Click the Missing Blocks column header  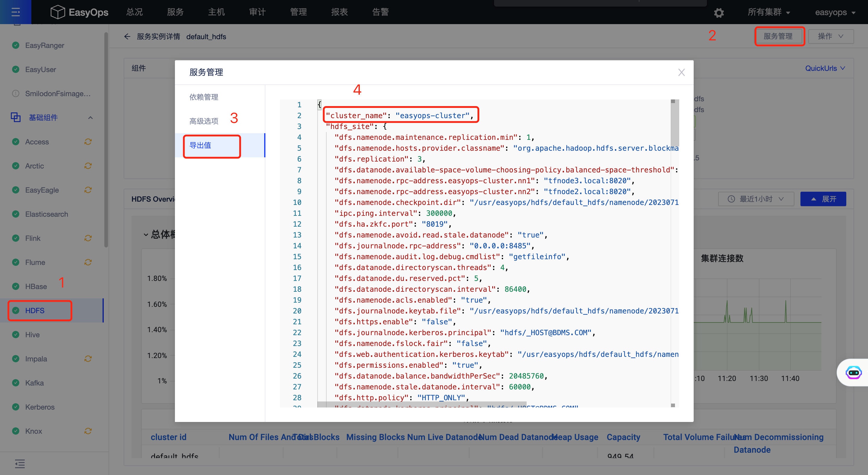click(375, 437)
